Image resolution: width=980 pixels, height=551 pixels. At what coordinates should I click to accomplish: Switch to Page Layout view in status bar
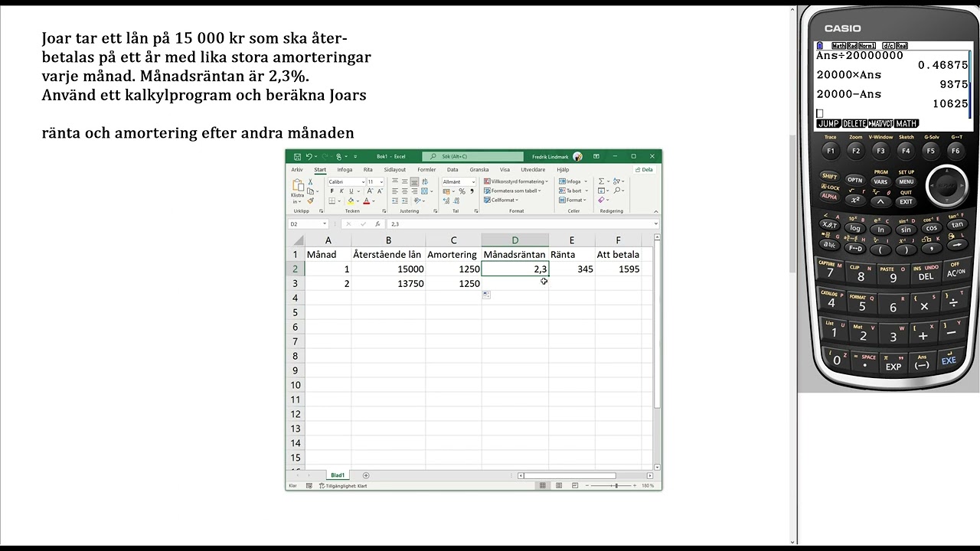point(559,485)
